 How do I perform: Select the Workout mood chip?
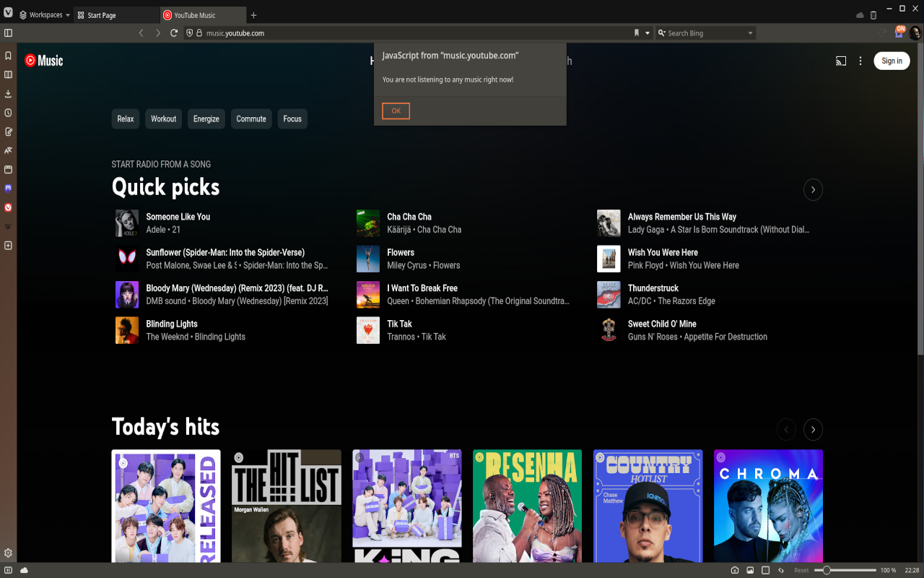[164, 119]
